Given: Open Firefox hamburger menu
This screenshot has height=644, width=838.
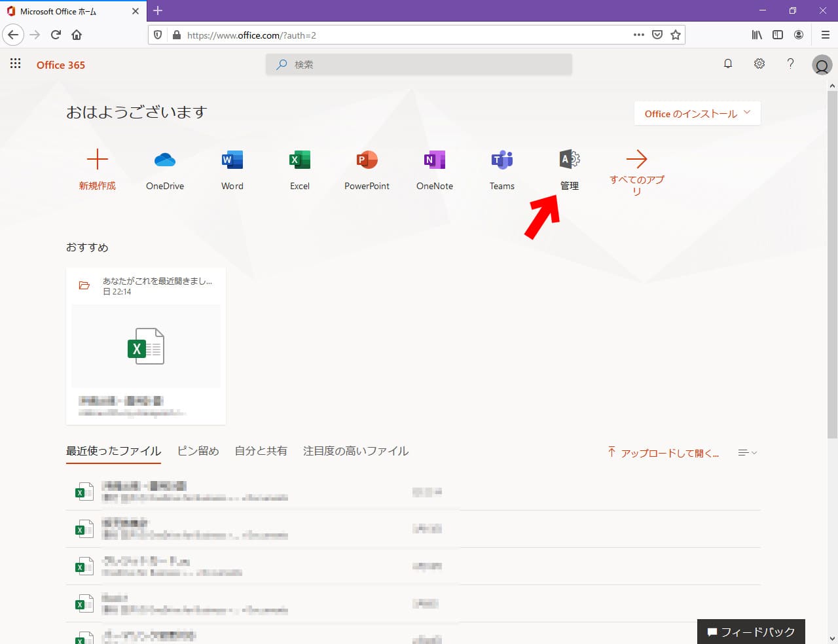Looking at the screenshot, I should pos(825,35).
